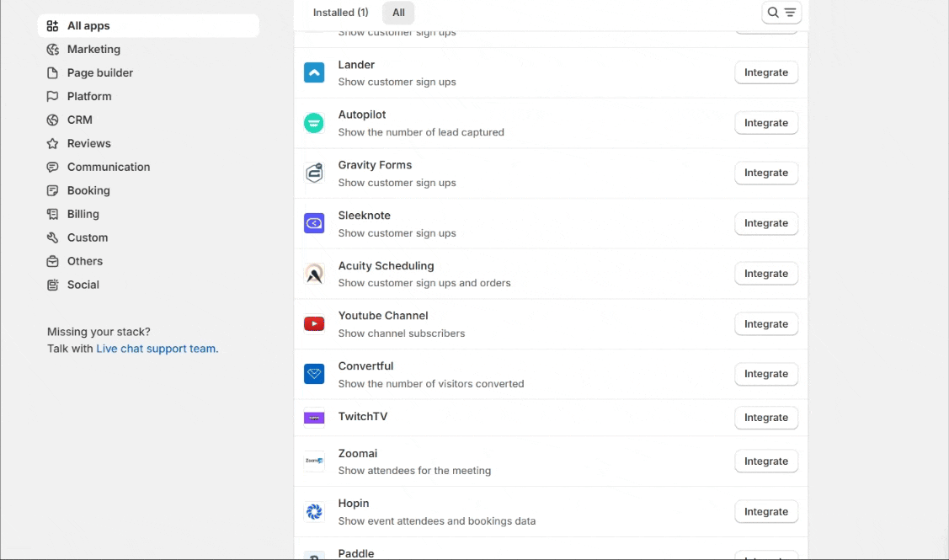949x560 pixels.
Task: Switch to the Installed (1) tab
Action: (x=340, y=13)
